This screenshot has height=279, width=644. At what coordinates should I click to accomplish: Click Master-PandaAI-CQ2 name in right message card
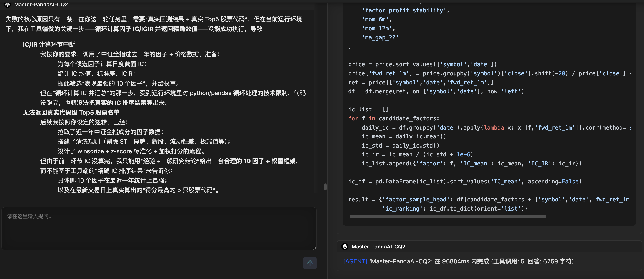click(378, 247)
